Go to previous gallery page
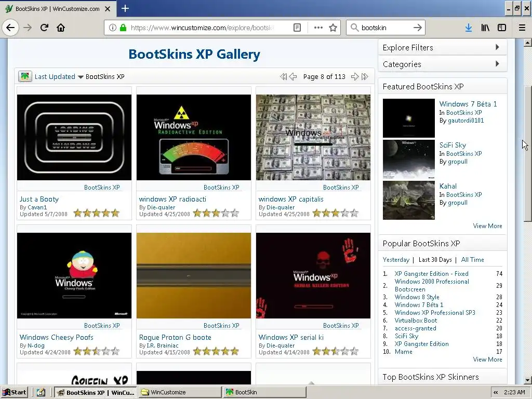Screen dimensions: 532x399 click(x=293, y=77)
